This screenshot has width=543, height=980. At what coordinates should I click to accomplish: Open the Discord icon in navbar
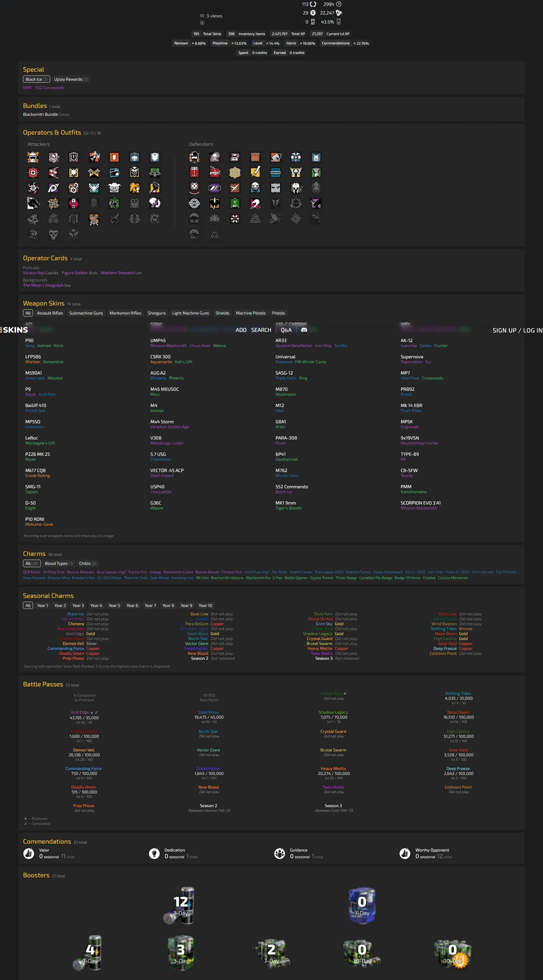(304, 330)
